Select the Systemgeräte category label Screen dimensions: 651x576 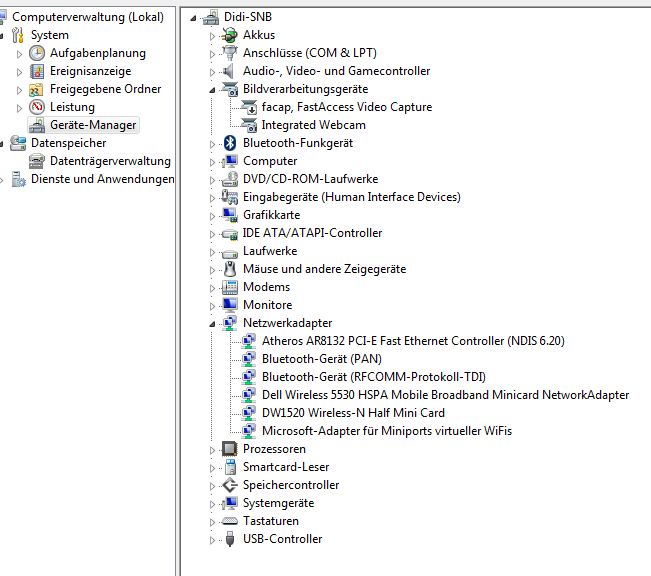(x=279, y=503)
